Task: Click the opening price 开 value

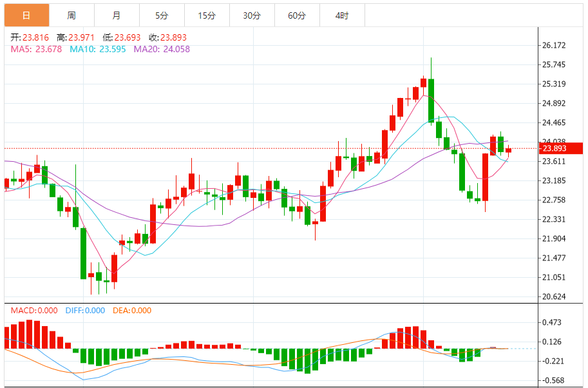Action: [35, 37]
